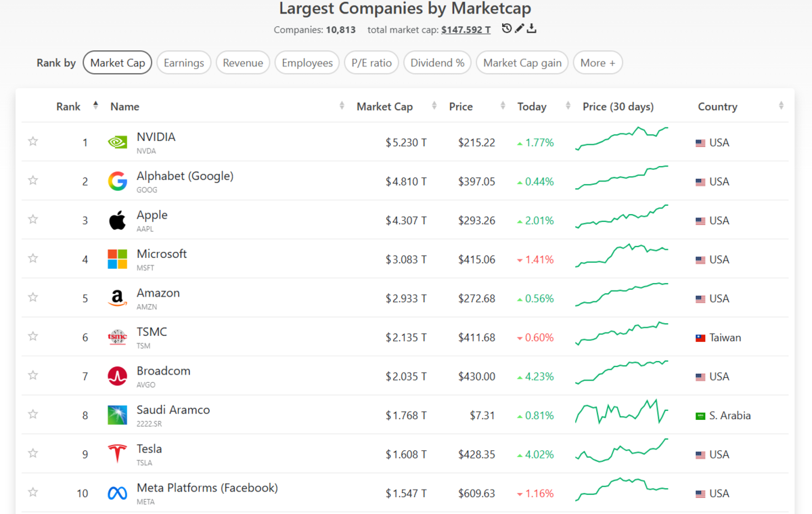The image size is (812, 514).
Task: Rank companies by Dividend %
Action: (x=438, y=63)
